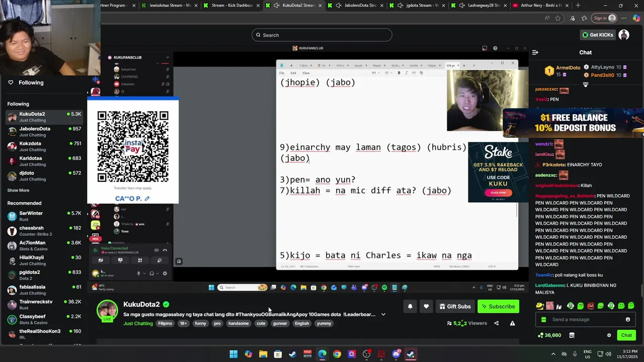Focus the Send a message field
Screen dimensions: 644x362
[585, 319]
